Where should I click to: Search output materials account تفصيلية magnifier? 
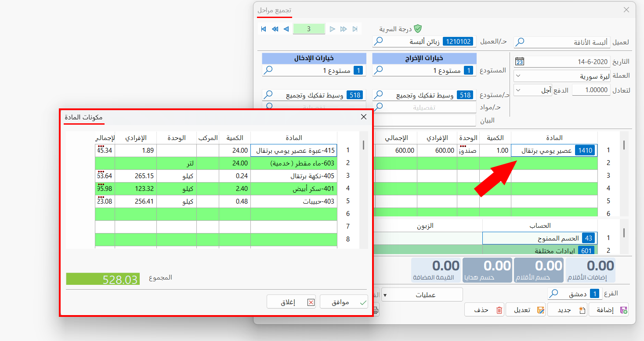378,107
